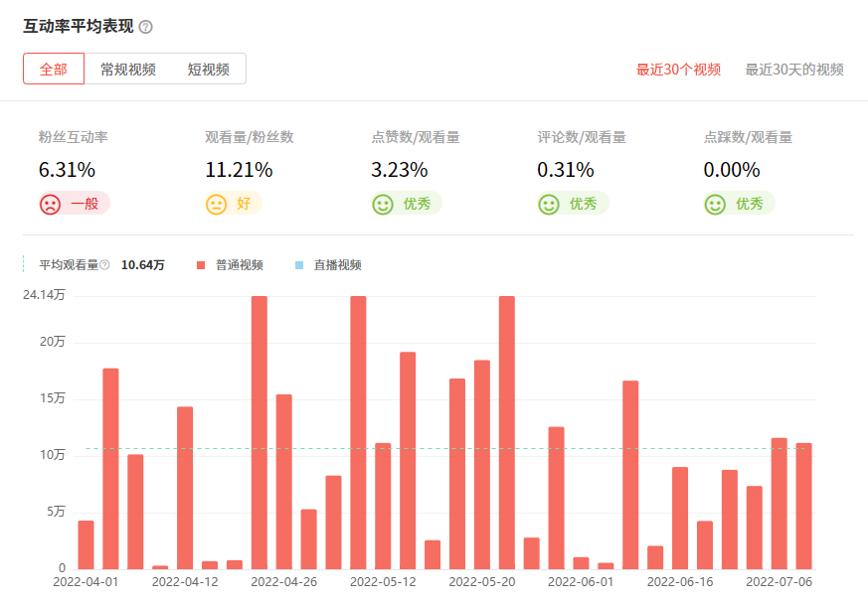Click green smiley under 点踩数/观看量

coord(714,204)
